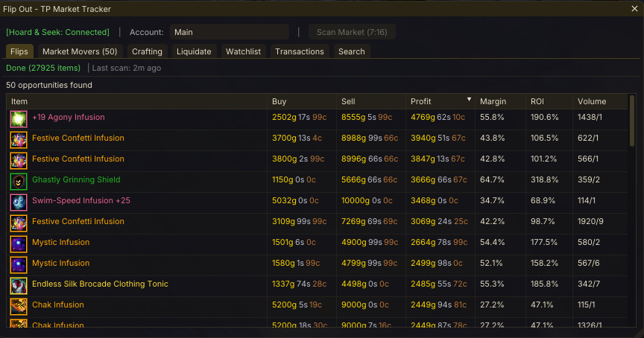This screenshot has width=644, height=338.
Task: Click profit value 2664g 78s 99c
Action: pyautogui.click(x=439, y=243)
